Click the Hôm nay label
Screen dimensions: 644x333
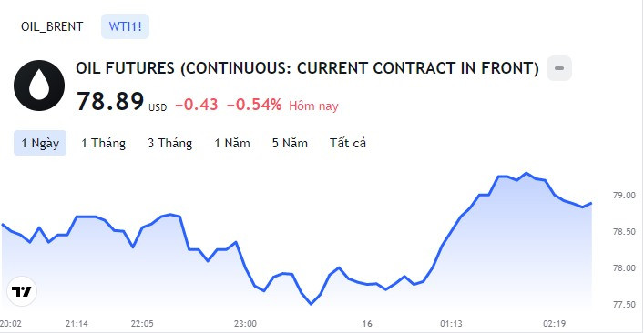pos(313,106)
